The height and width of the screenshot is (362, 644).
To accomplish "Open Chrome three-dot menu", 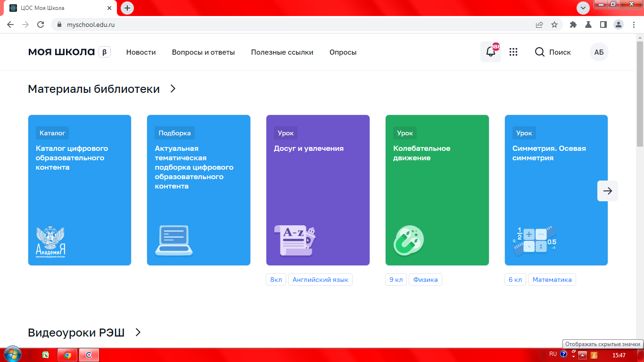I will (633, 25).
